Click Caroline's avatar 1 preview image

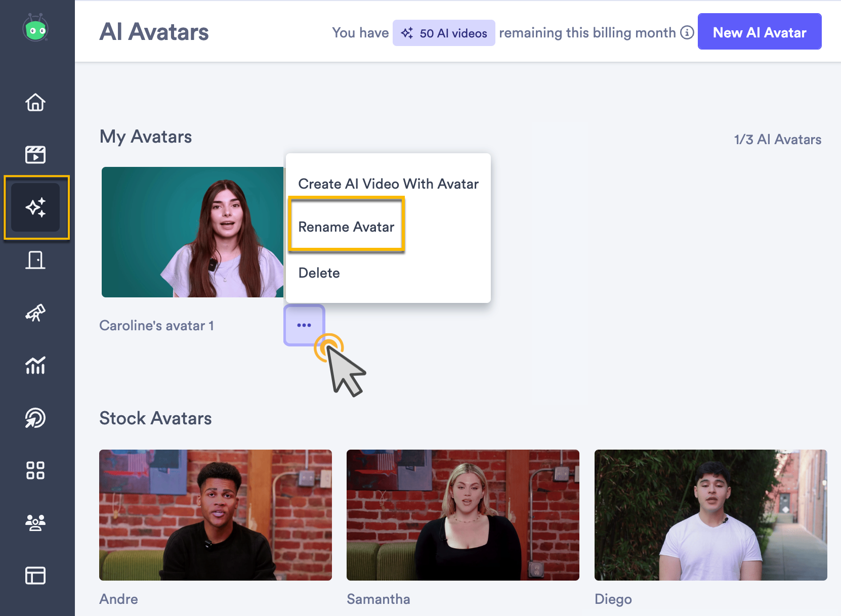pyautogui.click(x=193, y=232)
